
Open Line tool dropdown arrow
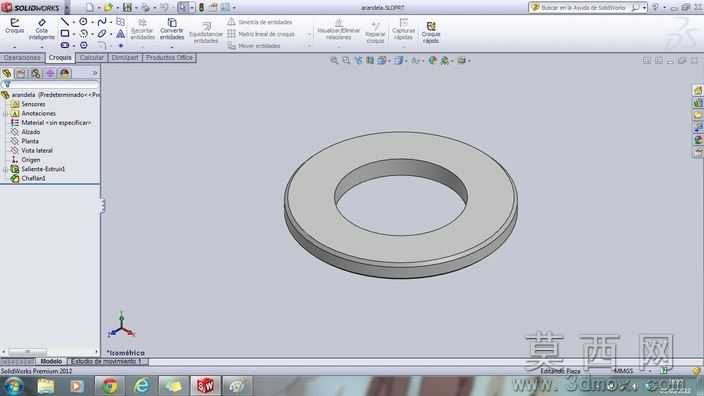click(x=74, y=22)
